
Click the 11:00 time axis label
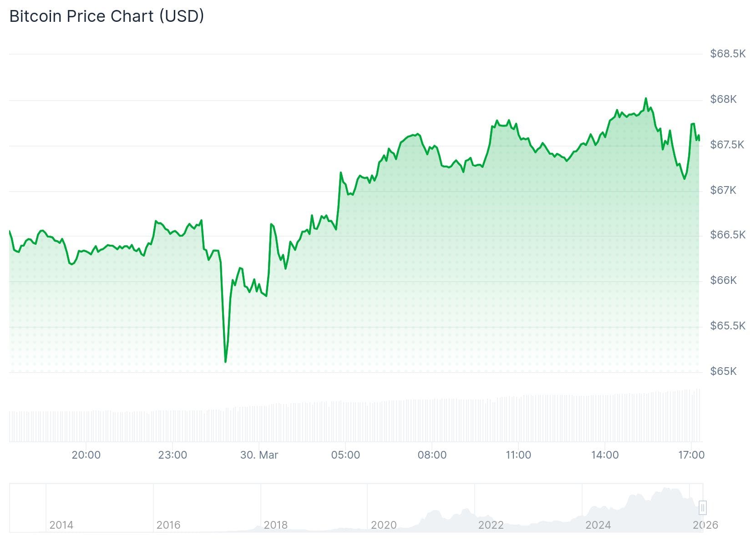518,455
